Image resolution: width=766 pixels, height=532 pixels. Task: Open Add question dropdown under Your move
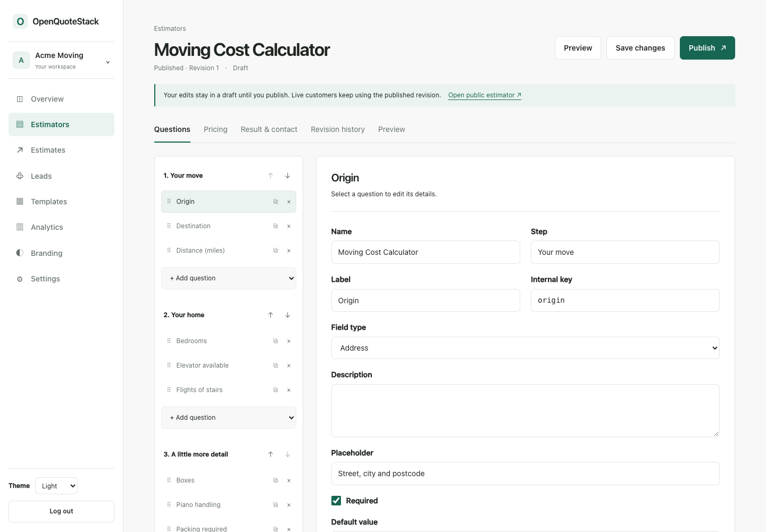pyautogui.click(x=229, y=278)
